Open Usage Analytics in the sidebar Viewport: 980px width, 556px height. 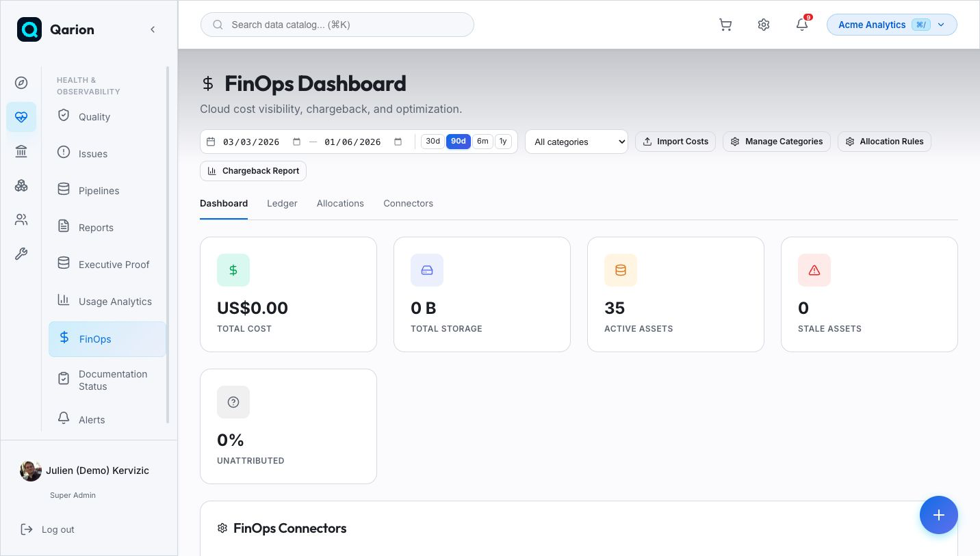(107, 302)
